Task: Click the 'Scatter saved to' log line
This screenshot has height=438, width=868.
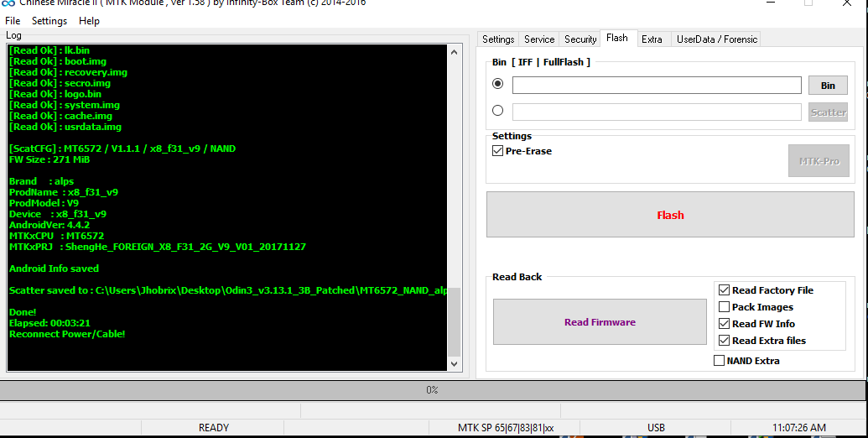Action: coord(228,290)
